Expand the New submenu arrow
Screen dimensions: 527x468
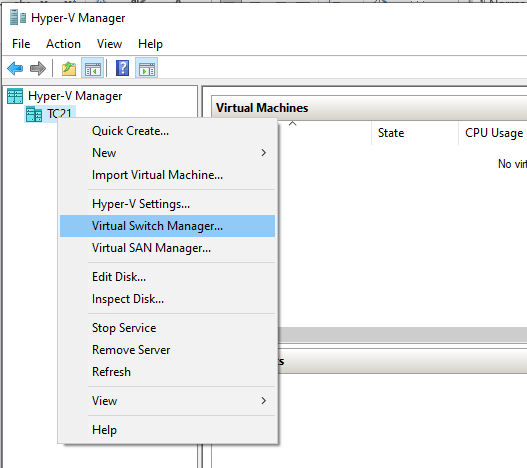point(264,153)
